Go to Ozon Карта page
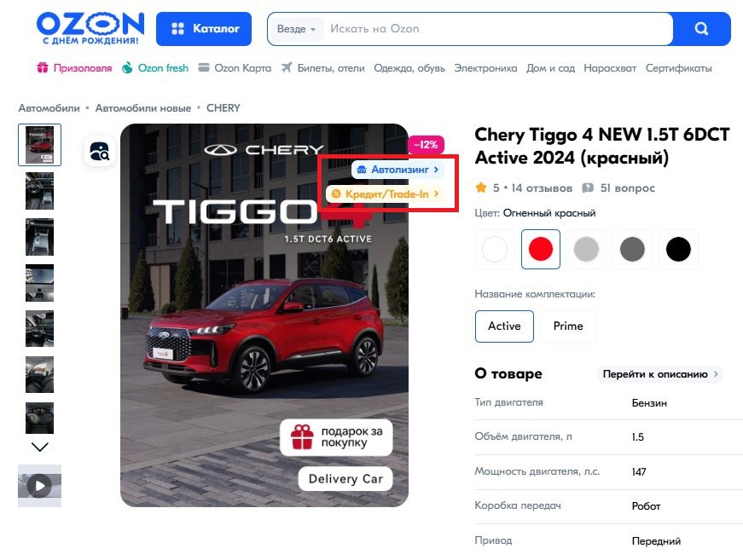 [x=242, y=68]
